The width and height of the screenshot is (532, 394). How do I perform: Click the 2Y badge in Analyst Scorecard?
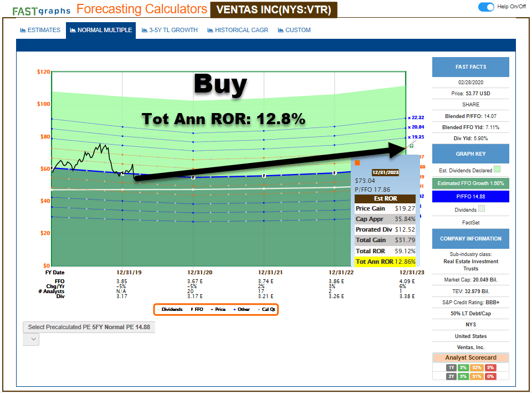coord(451,376)
